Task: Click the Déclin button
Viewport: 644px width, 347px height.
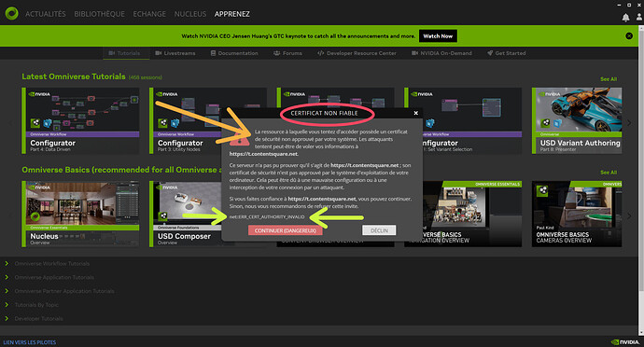Action: (379, 230)
